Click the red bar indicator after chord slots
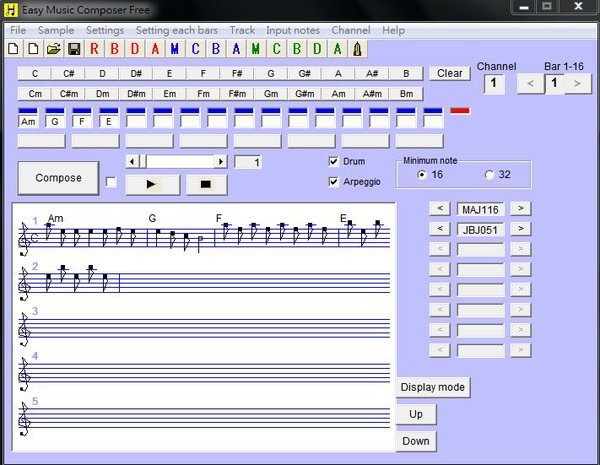 coord(460,111)
